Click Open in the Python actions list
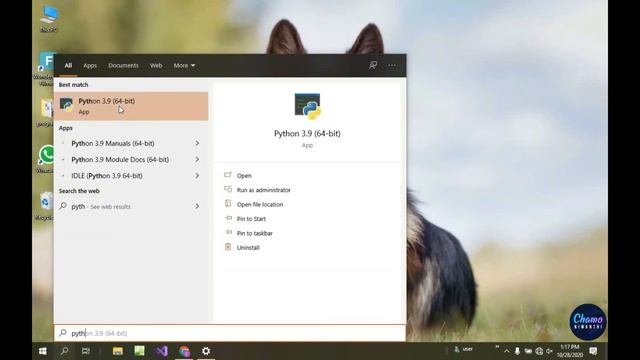This screenshot has width=640, height=360. click(x=244, y=176)
